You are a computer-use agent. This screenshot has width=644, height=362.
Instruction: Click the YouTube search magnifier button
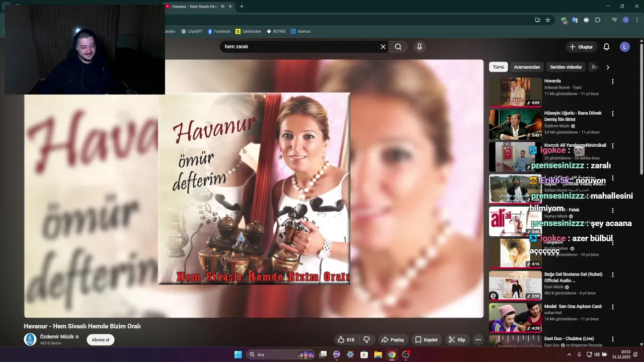point(398,47)
